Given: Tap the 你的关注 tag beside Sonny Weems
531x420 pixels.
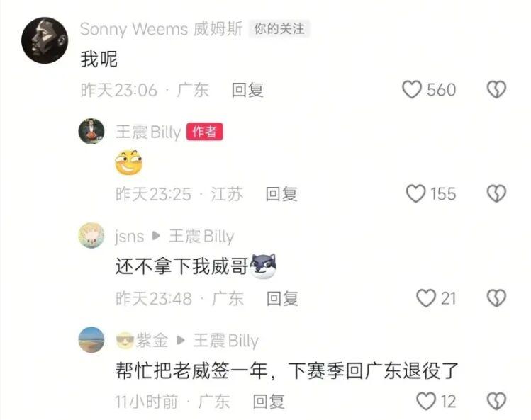Looking at the screenshot, I should [x=279, y=29].
